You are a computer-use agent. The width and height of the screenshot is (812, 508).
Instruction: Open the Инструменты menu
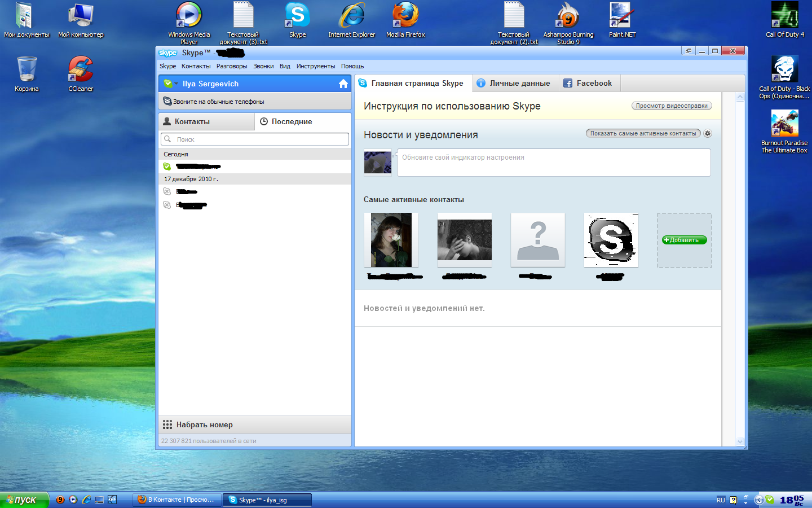point(316,66)
